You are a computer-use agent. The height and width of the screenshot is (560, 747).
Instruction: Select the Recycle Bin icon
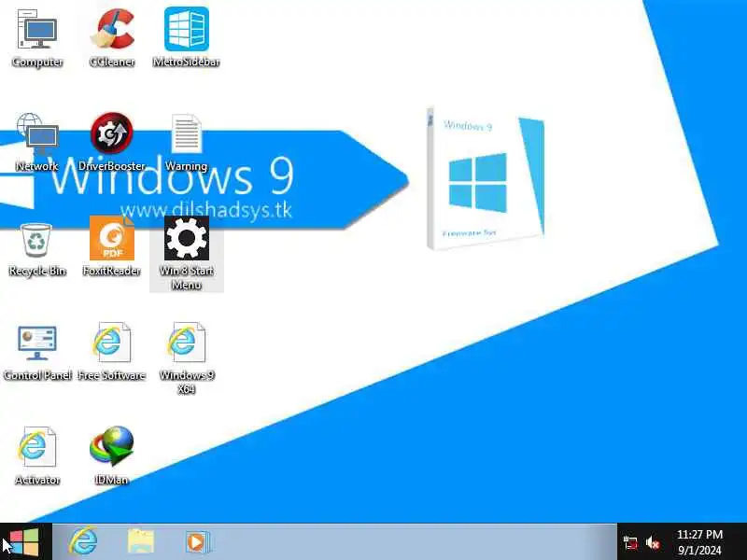(x=36, y=241)
